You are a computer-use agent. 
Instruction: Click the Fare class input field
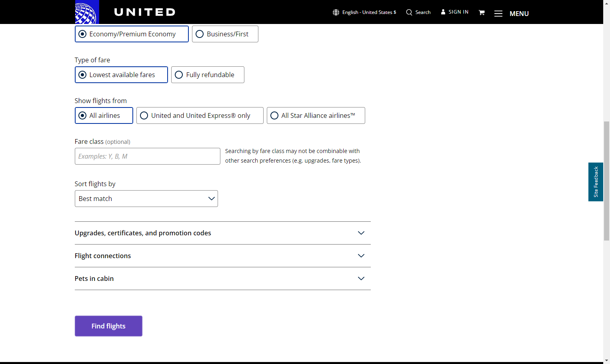(148, 156)
